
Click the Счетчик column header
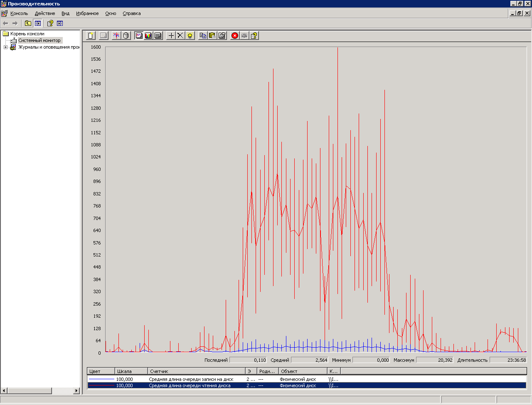click(196, 371)
